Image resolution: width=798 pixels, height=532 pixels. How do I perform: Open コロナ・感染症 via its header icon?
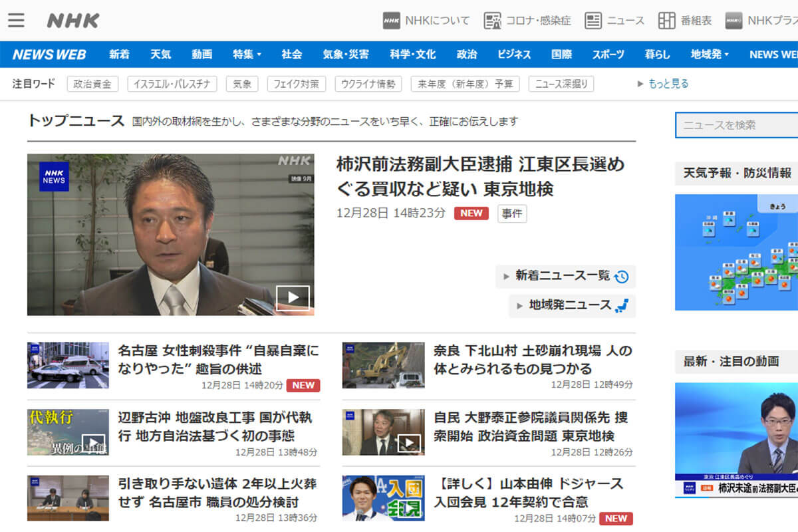[x=493, y=21]
